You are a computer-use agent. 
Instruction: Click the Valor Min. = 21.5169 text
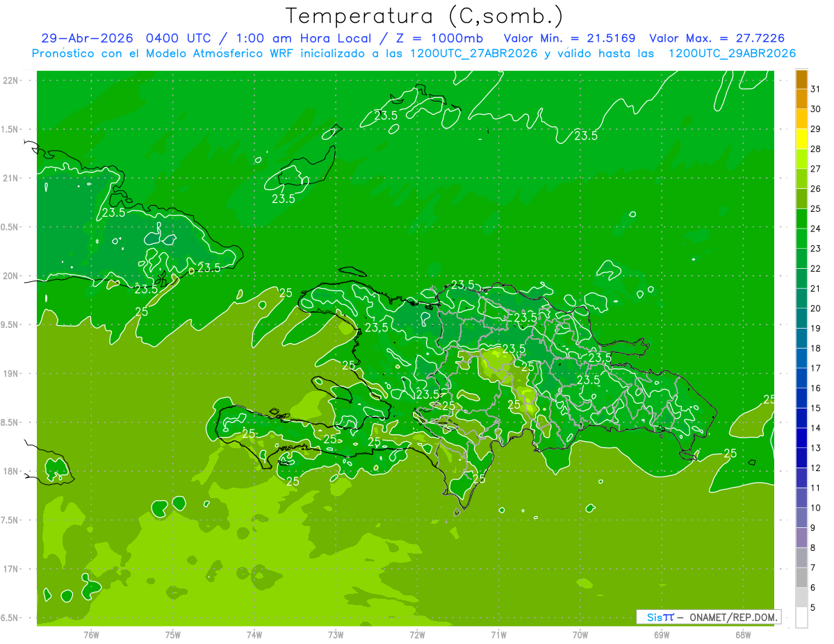[569, 38]
